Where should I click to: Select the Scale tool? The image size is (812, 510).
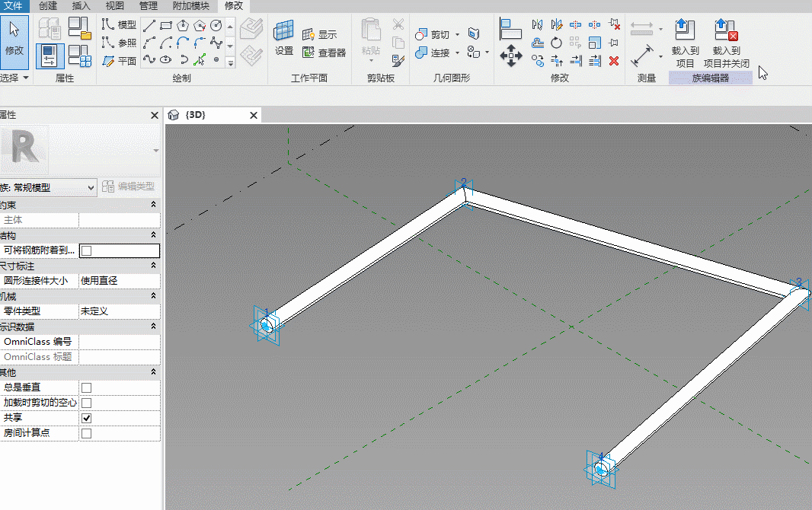594,43
